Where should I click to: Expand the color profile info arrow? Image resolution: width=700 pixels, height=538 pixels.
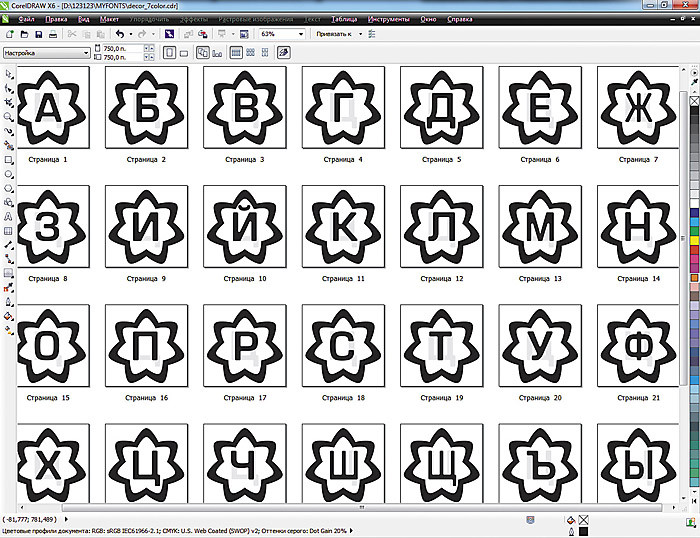click(x=351, y=531)
